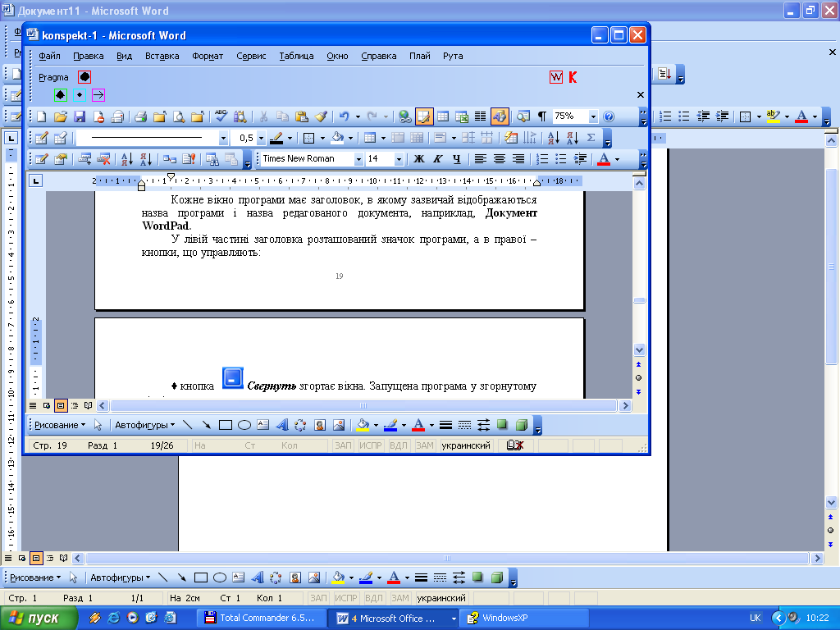
Task: Open the Рута menu
Action: [x=453, y=56]
